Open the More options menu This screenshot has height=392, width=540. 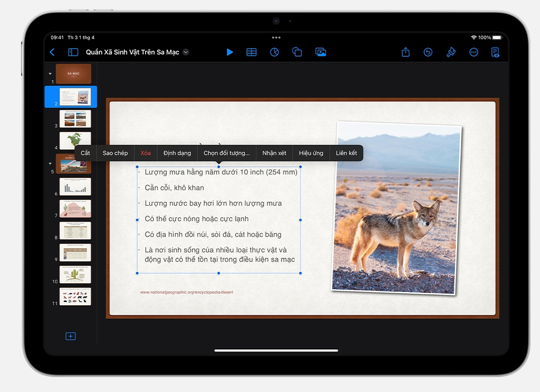point(473,52)
